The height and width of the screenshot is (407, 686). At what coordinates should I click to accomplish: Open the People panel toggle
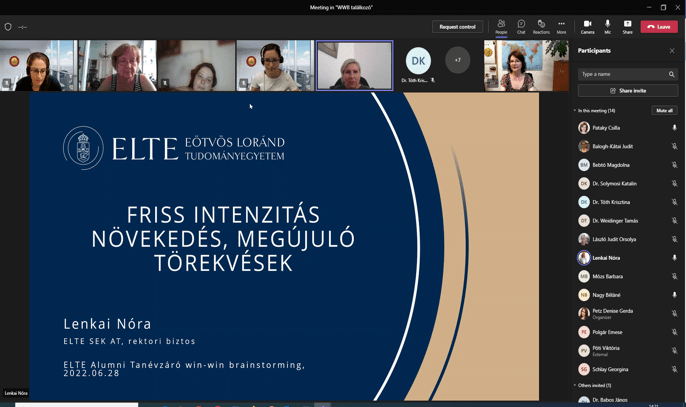(501, 26)
